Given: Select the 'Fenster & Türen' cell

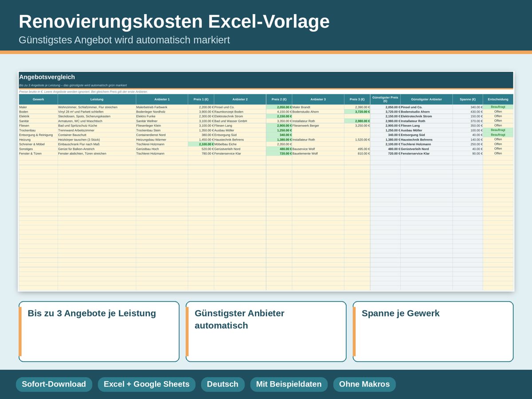Looking at the screenshot, I should 38,154.
